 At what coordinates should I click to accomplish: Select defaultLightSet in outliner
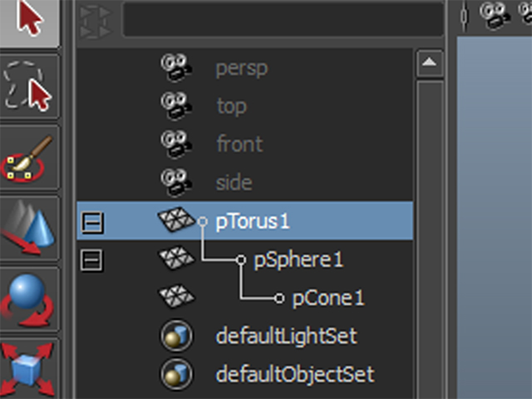(286, 336)
